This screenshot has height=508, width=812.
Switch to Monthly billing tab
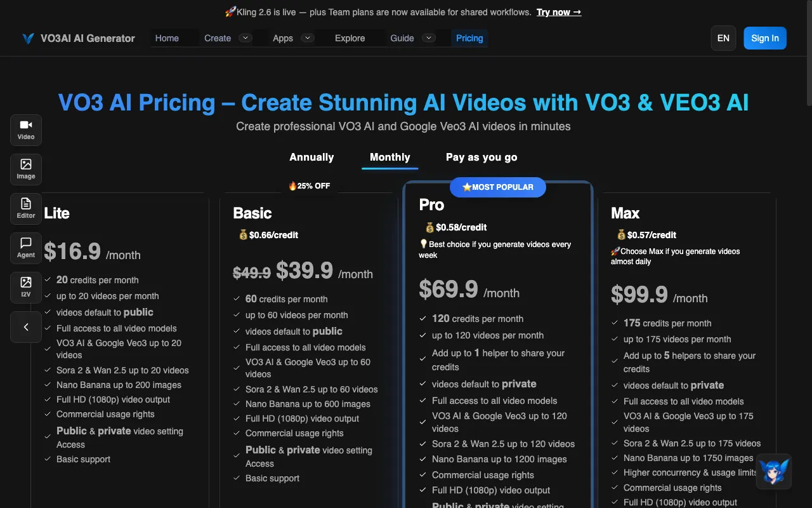[x=390, y=157]
